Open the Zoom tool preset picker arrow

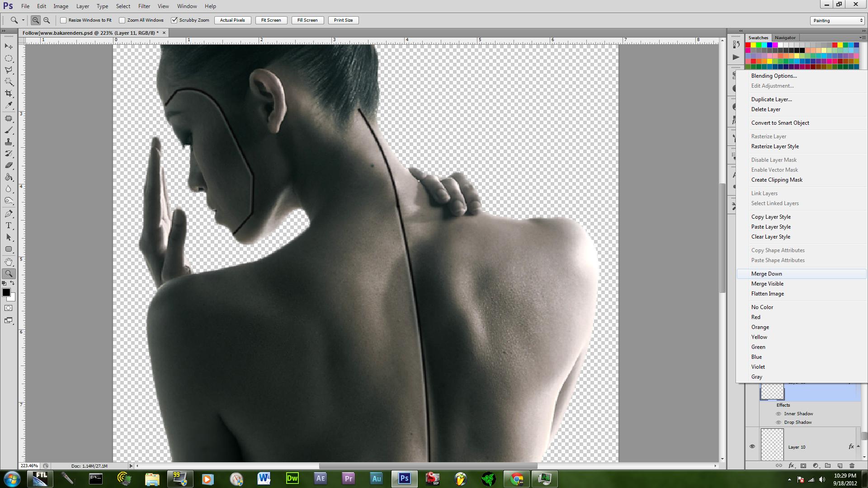click(x=23, y=20)
